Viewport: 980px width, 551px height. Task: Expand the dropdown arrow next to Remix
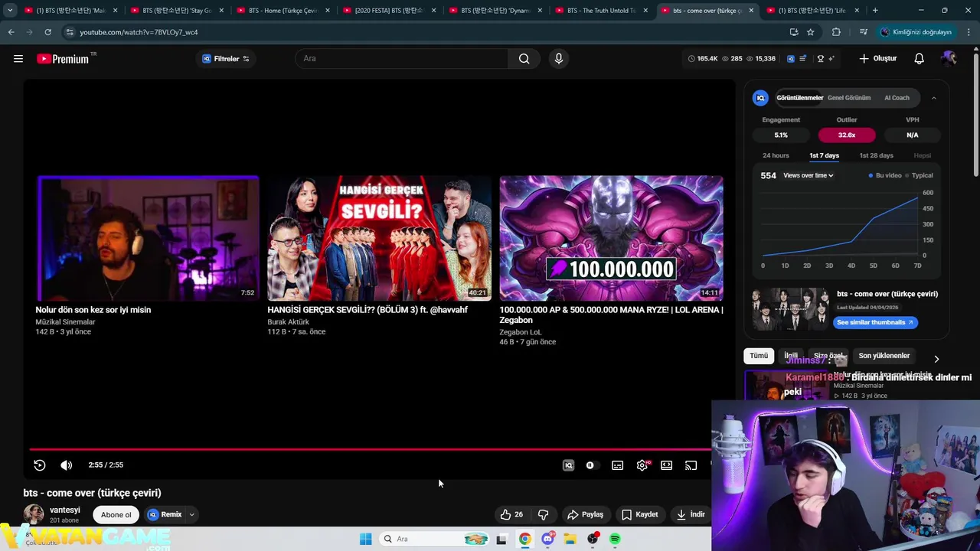[192, 514]
